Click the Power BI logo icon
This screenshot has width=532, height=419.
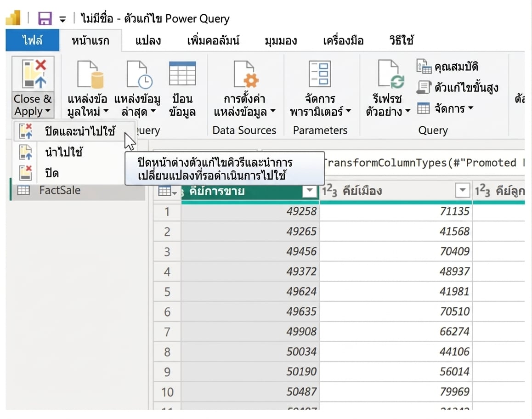click(14, 18)
